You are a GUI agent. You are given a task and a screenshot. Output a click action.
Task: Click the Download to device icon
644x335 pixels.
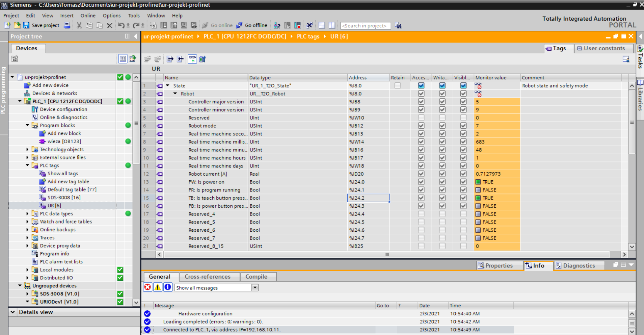[x=163, y=25]
